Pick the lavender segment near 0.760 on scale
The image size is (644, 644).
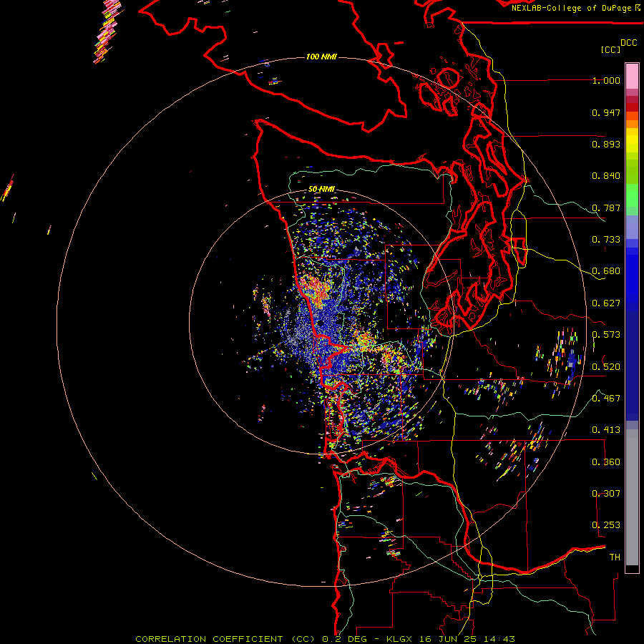tap(632, 227)
